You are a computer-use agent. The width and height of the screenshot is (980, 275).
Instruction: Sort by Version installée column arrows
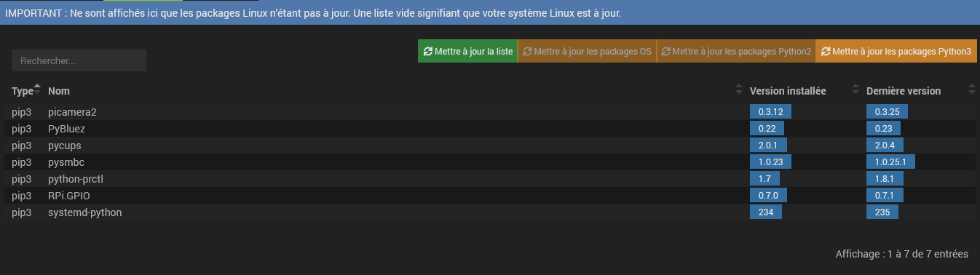click(855, 91)
